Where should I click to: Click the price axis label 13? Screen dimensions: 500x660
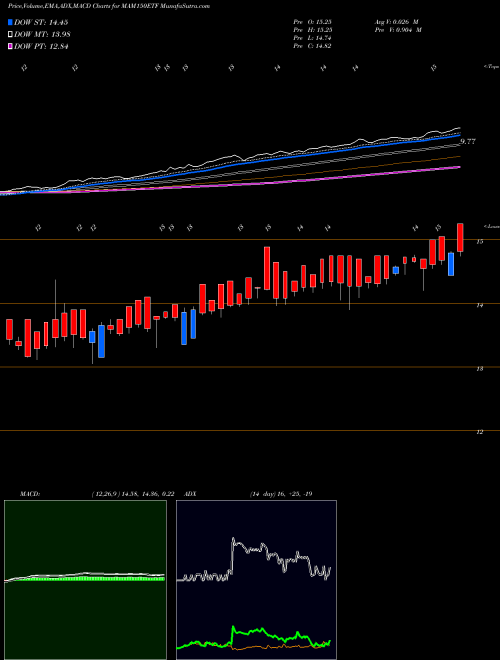pos(479,369)
